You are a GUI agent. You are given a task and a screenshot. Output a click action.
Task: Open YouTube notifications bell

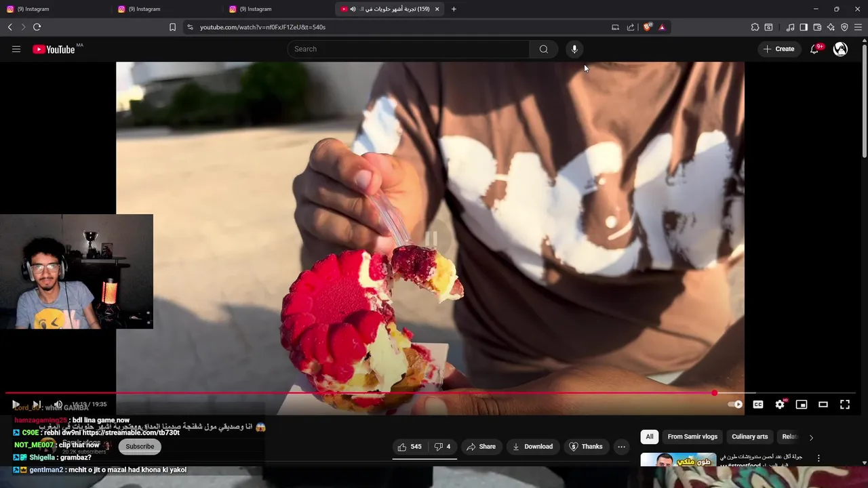point(815,49)
